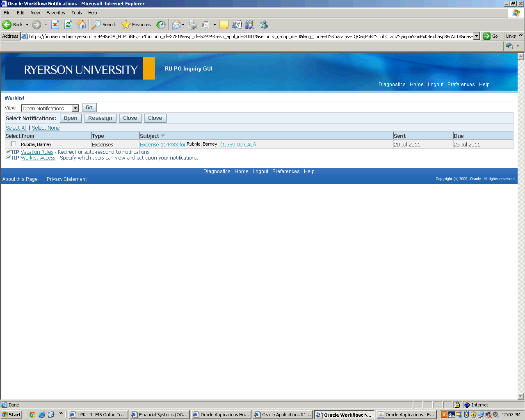The image size is (525, 420).
Task: Sort by the Subject column header
Action: pos(149,136)
